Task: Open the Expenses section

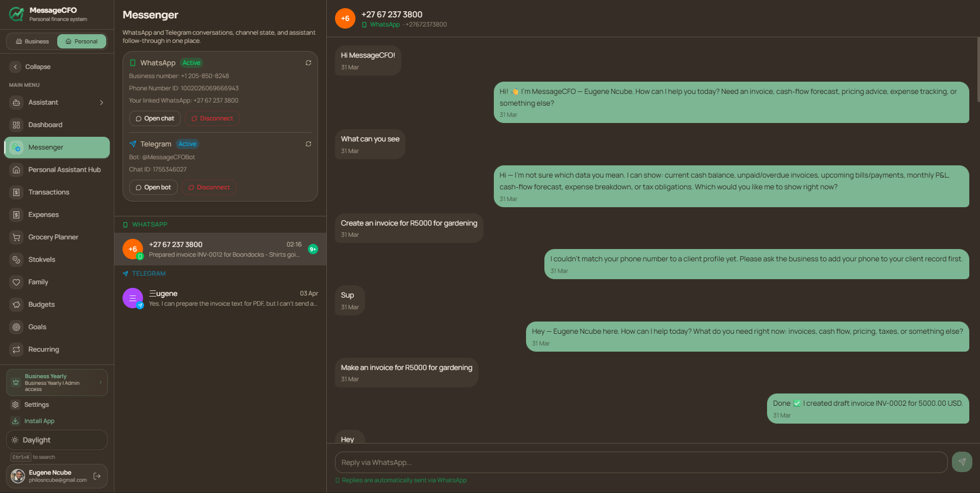Action: point(43,214)
